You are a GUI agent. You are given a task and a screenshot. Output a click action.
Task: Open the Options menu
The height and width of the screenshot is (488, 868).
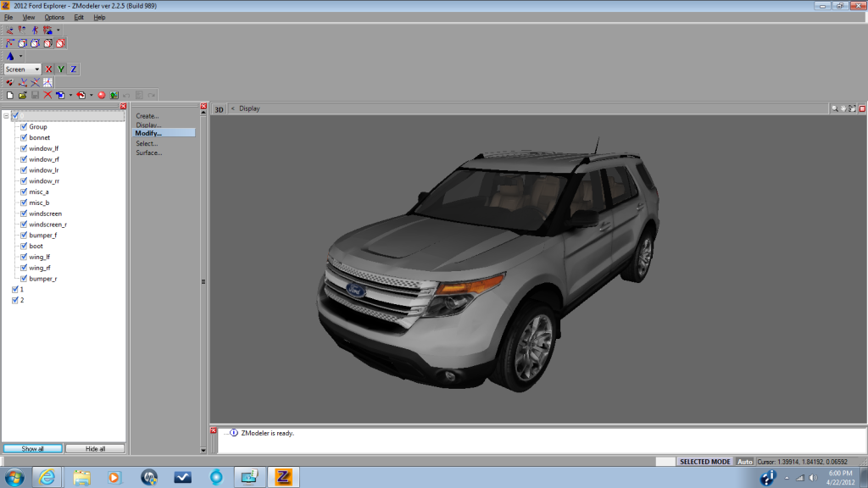click(54, 17)
